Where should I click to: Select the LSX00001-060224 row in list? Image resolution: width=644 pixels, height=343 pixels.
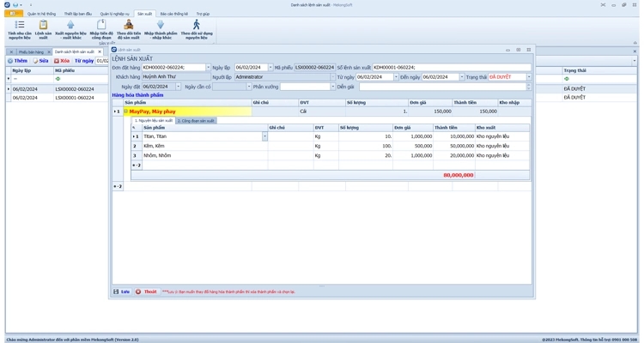pos(74,97)
